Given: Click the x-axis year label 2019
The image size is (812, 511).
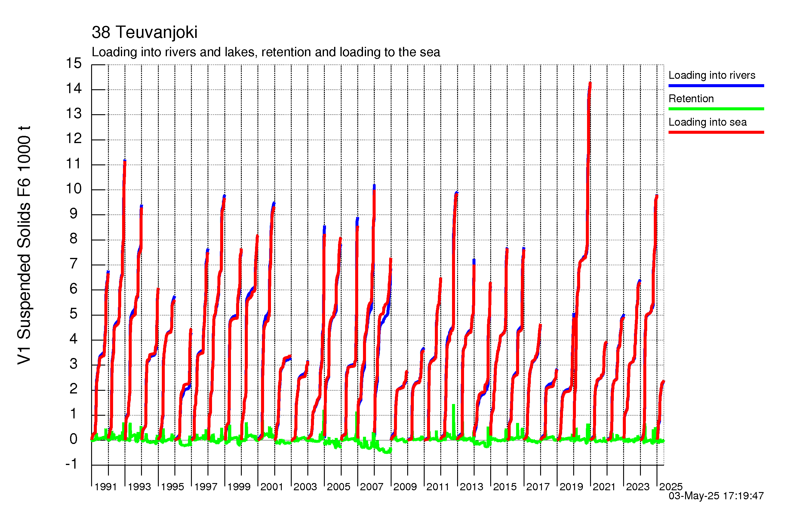Looking at the screenshot, I should pyautogui.click(x=571, y=487).
